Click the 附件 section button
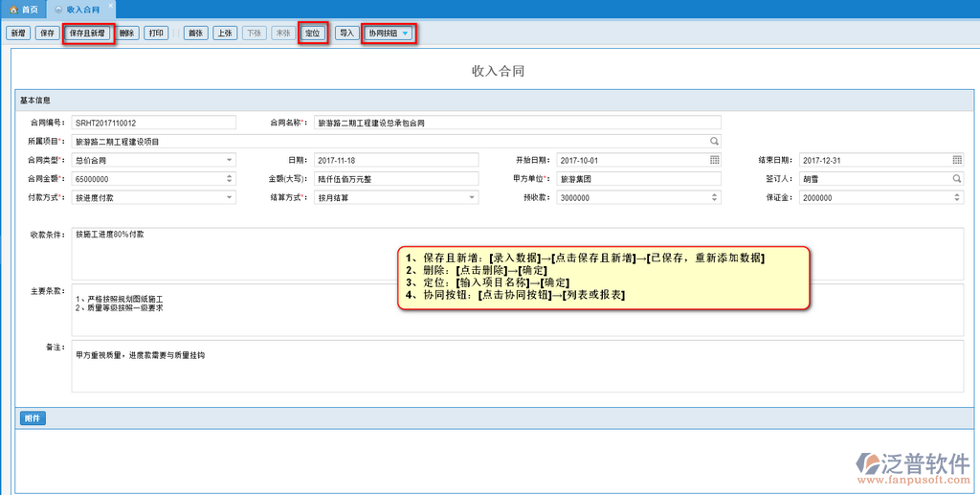 click(32, 418)
